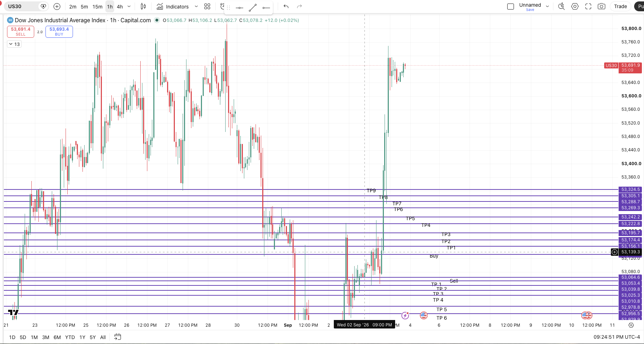Expand the Unnamed layout dropdown arrow
The width and height of the screenshot is (644, 344).
[547, 6]
